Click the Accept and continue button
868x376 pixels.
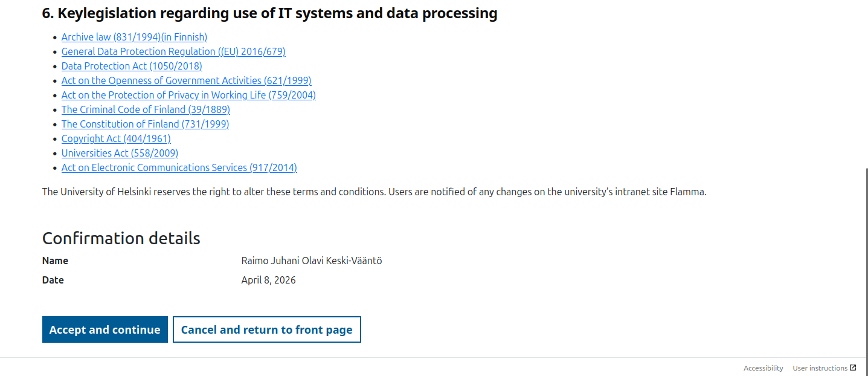click(105, 330)
